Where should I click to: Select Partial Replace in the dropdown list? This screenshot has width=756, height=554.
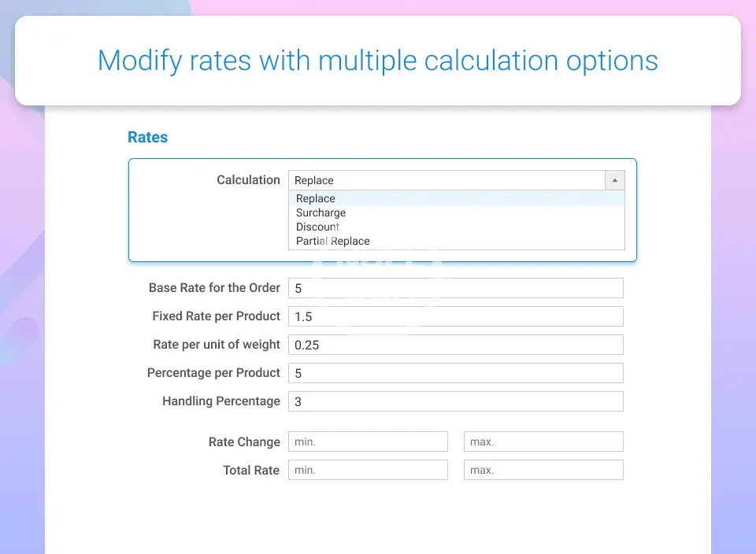tap(332, 241)
